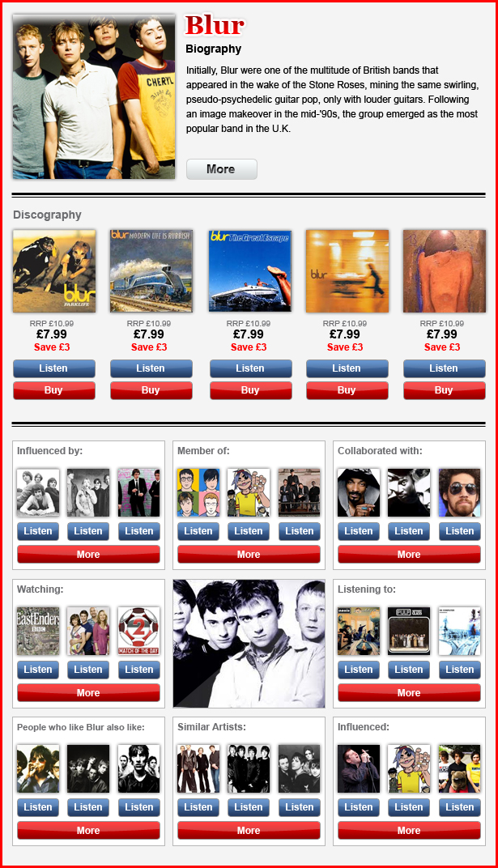Show more in Influenced by section
Viewport: 498px width, 868px height.
[x=88, y=554]
